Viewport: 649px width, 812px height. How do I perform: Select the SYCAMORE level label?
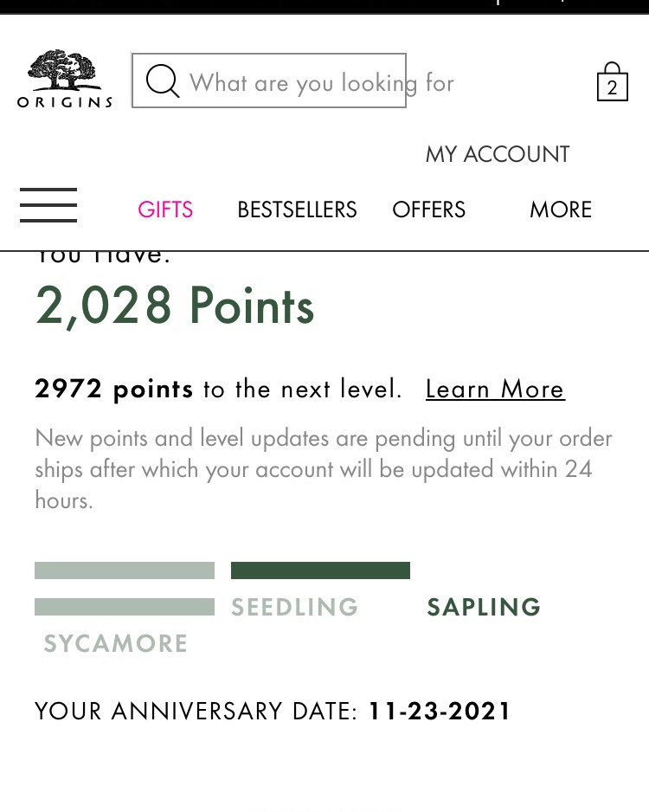[x=115, y=643]
